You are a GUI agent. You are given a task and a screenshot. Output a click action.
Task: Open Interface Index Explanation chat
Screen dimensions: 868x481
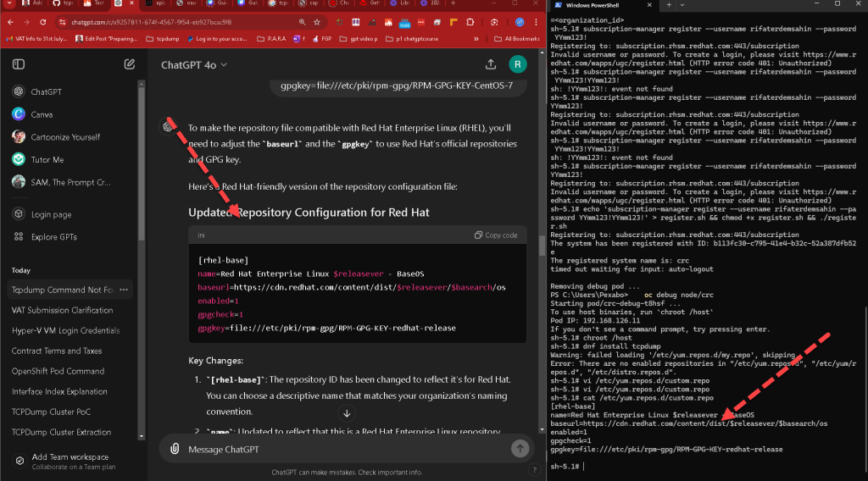coord(60,391)
